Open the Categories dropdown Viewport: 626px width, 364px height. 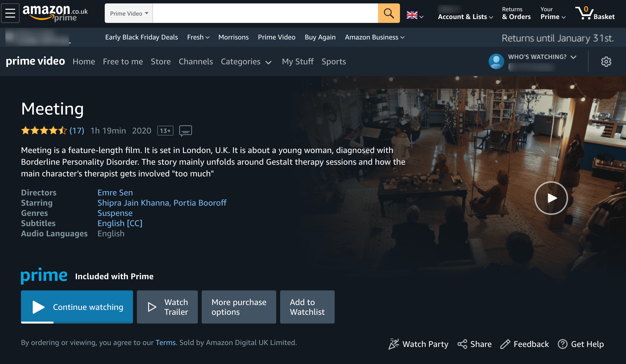pyautogui.click(x=246, y=62)
